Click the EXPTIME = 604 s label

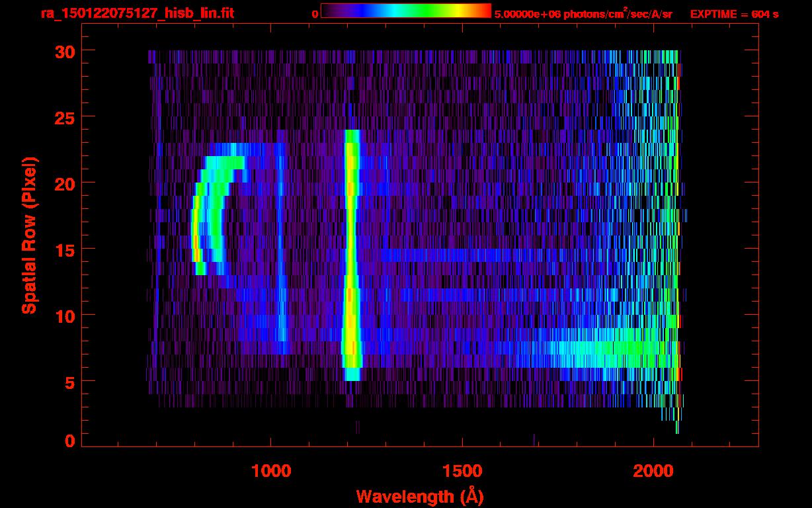click(x=734, y=14)
